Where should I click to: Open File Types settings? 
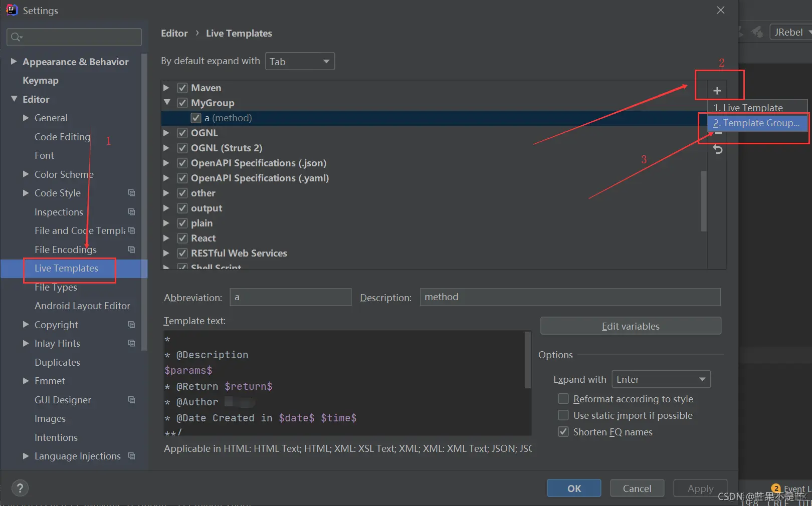click(56, 287)
